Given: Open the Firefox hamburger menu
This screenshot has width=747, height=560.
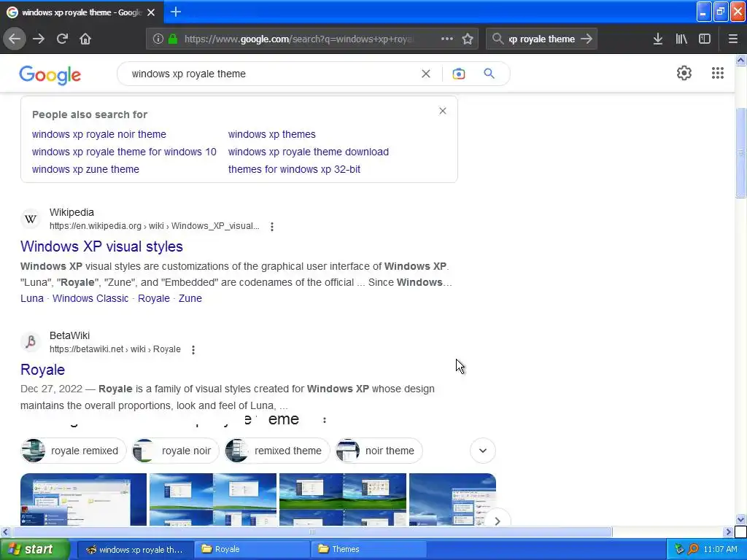Looking at the screenshot, I should point(733,39).
